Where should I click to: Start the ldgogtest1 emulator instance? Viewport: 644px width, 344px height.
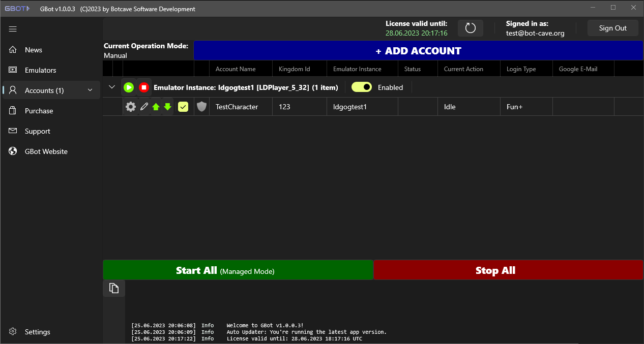click(129, 87)
